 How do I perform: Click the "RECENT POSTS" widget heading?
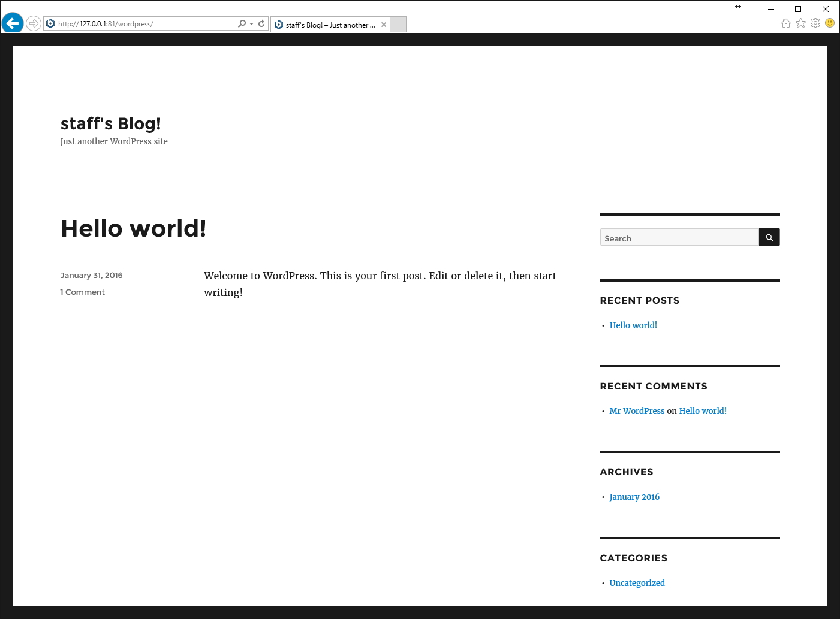click(x=640, y=301)
